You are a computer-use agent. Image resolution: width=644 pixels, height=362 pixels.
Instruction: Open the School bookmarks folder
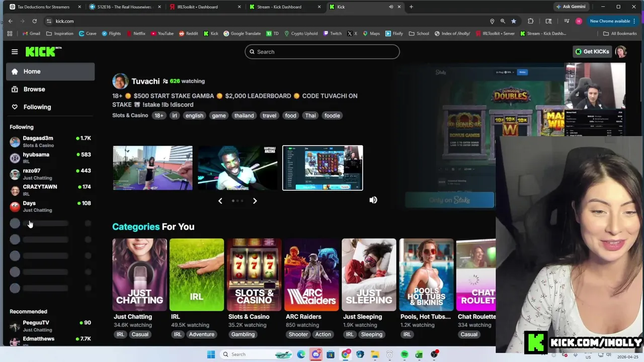pyautogui.click(x=419, y=34)
